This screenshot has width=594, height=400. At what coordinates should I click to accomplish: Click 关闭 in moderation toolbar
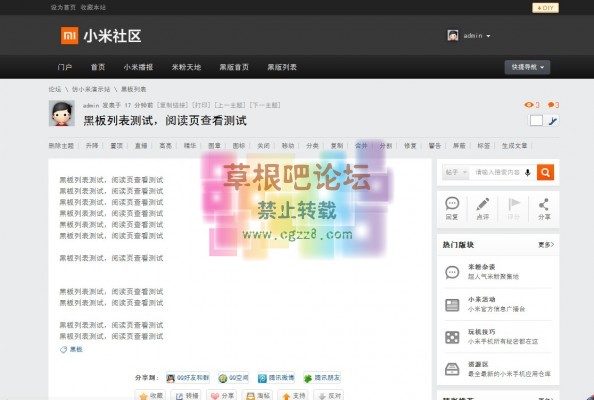coord(263,146)
